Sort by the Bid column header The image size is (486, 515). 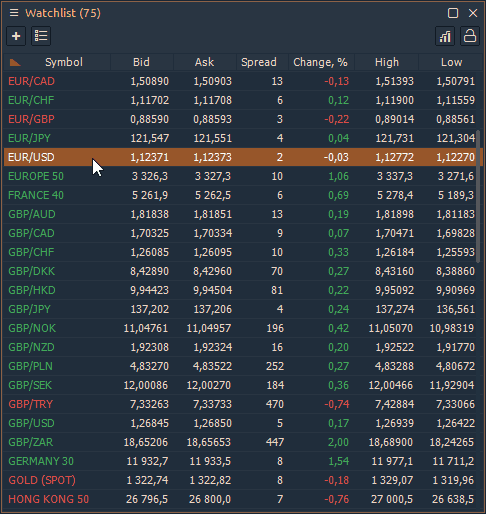tap(141, 62)
